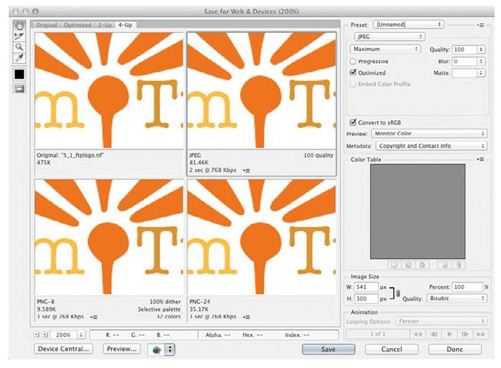Switch to the Optimized tab
The height and width of the screenshot is (368, 501).
pos(77,25)
